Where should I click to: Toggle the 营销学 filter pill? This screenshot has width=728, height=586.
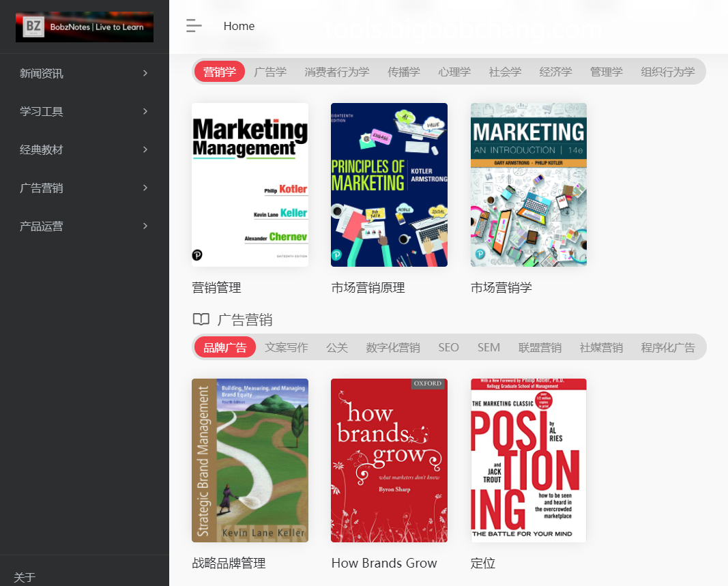[219, 71]
